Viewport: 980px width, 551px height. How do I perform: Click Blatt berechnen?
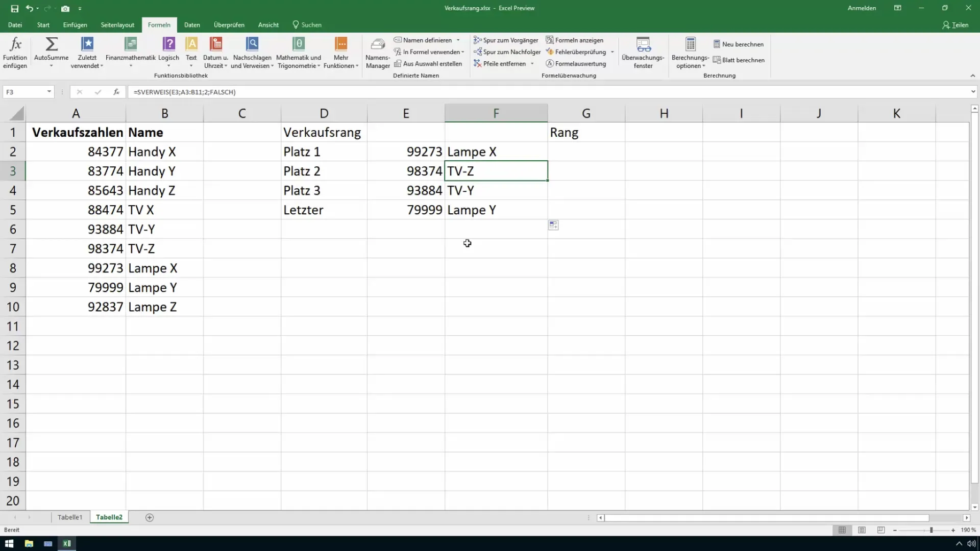click(739, 60)
